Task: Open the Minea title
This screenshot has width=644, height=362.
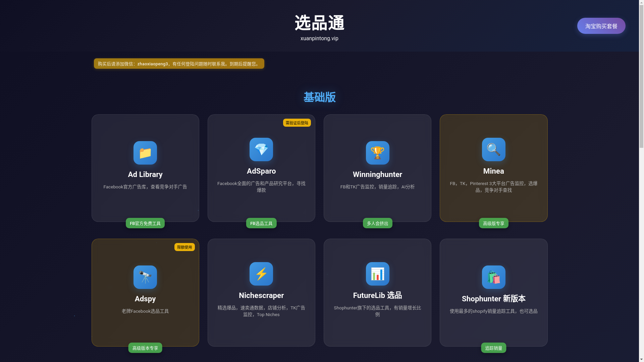Action: point(494,171)
